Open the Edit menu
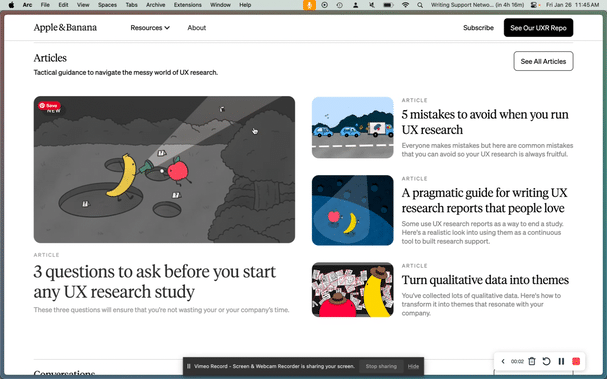This screenshot has width=607, height=379. 63,5
